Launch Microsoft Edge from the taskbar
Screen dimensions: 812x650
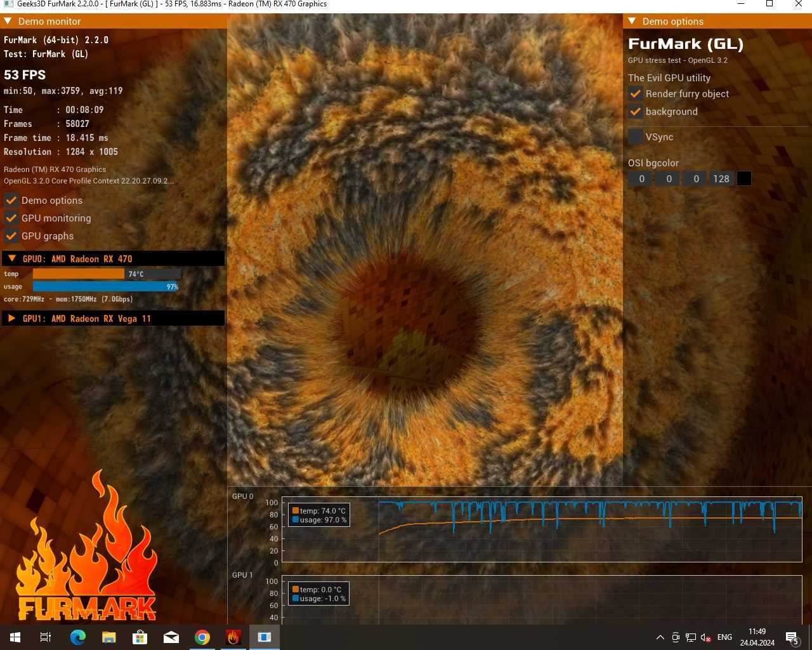point(77,637)
